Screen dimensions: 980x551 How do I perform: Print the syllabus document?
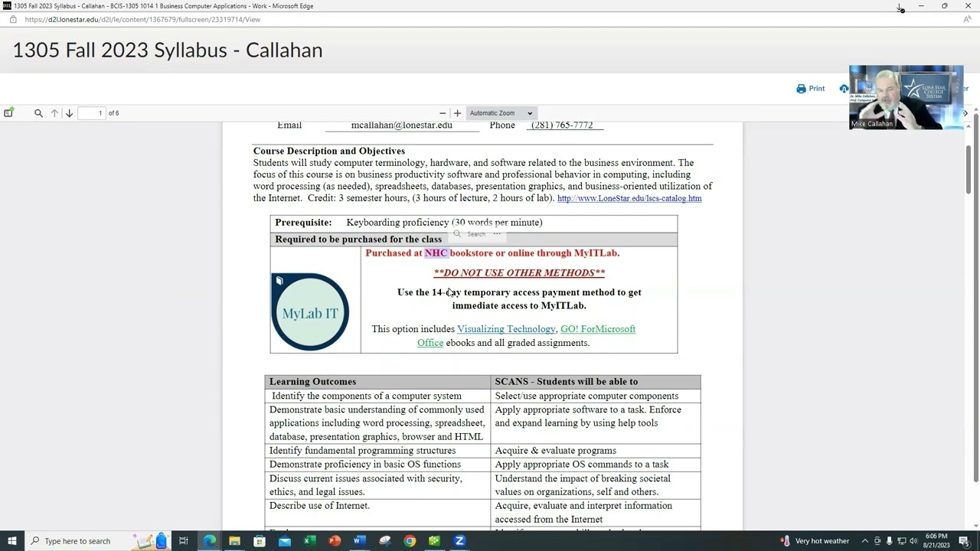click(811, 89)
